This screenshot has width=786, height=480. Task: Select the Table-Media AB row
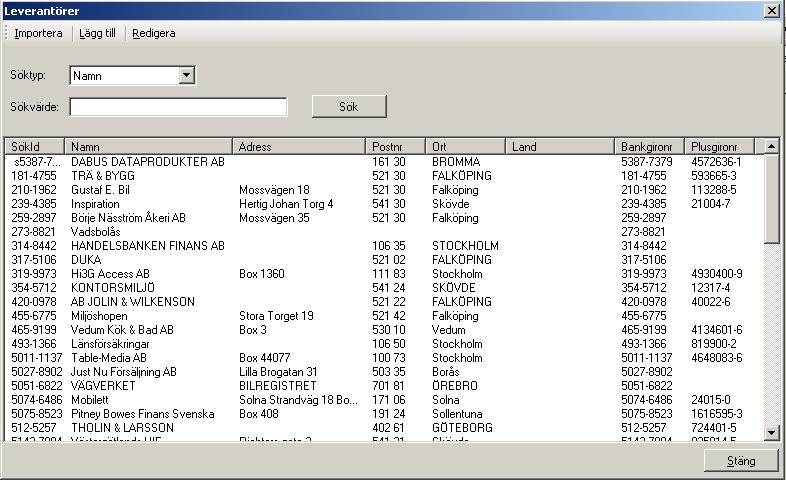(x=383, y=358)
